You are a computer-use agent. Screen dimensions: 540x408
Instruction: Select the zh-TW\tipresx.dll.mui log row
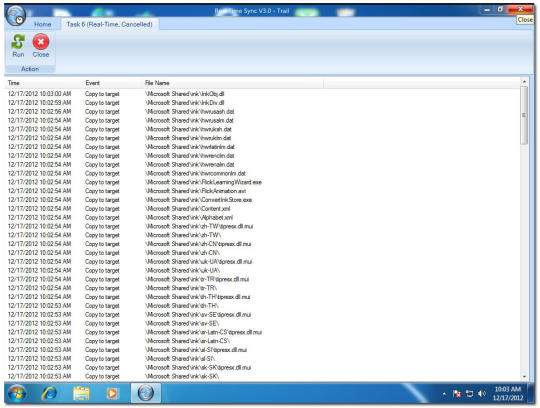coord(263,226)
